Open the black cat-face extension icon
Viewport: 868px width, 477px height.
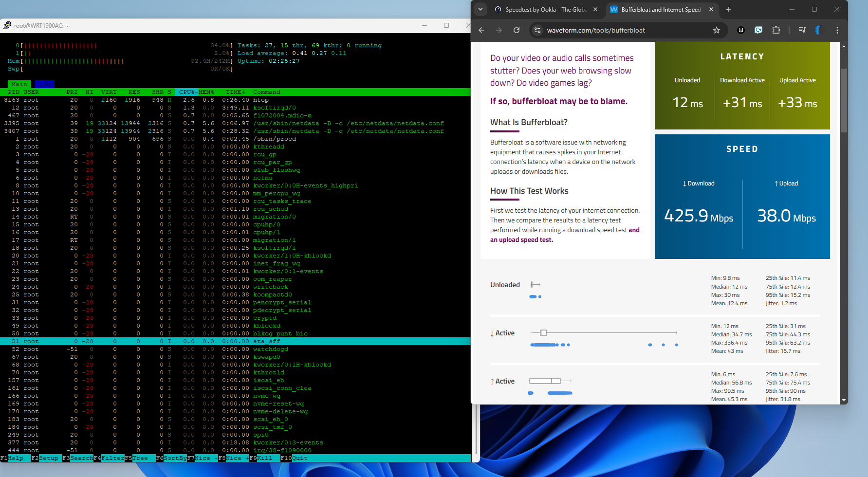[741, 30]
